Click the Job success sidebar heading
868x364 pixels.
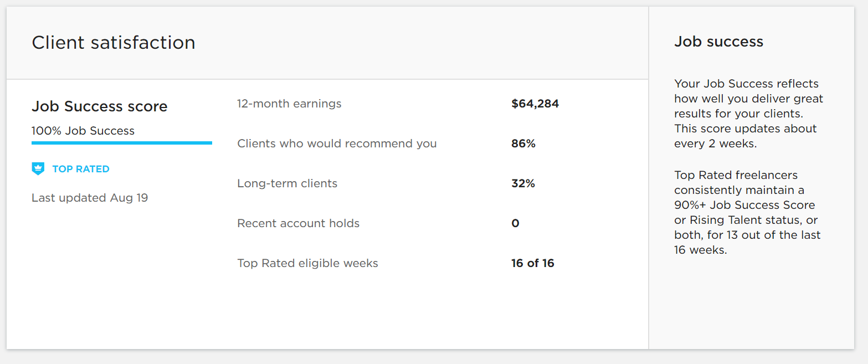point(718,42)
